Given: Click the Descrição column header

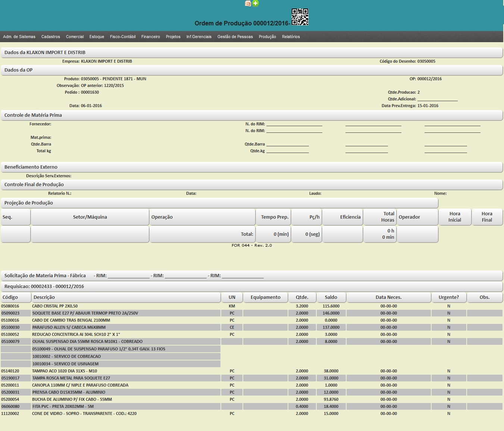Looking at the screenshot, I should (126, 297).
